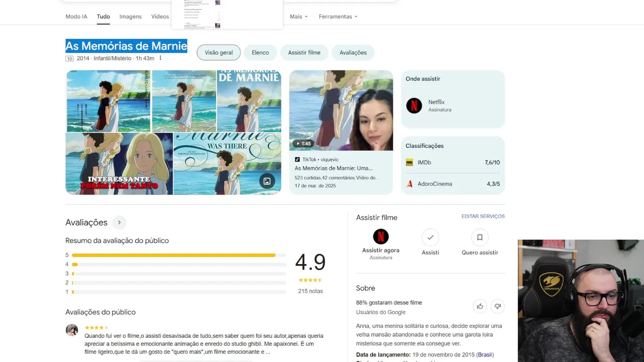Click the reviewer avatar in Avaliações do público
644x362 pixels.
(72, 330)
